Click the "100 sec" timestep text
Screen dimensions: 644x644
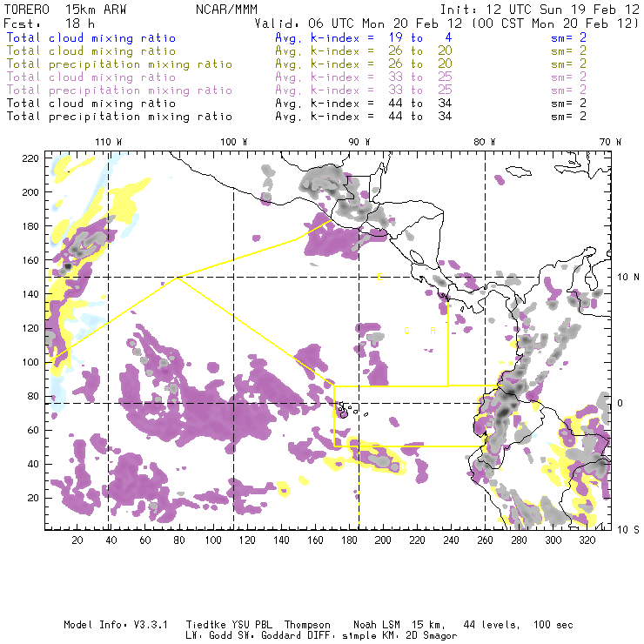pos(553,625)
